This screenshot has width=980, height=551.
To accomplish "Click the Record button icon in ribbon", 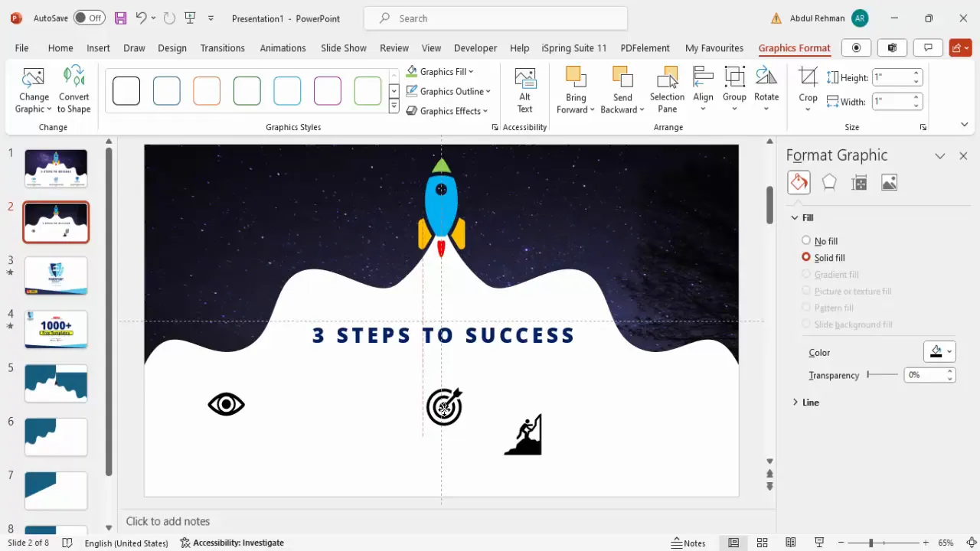I will pos(856,47).
